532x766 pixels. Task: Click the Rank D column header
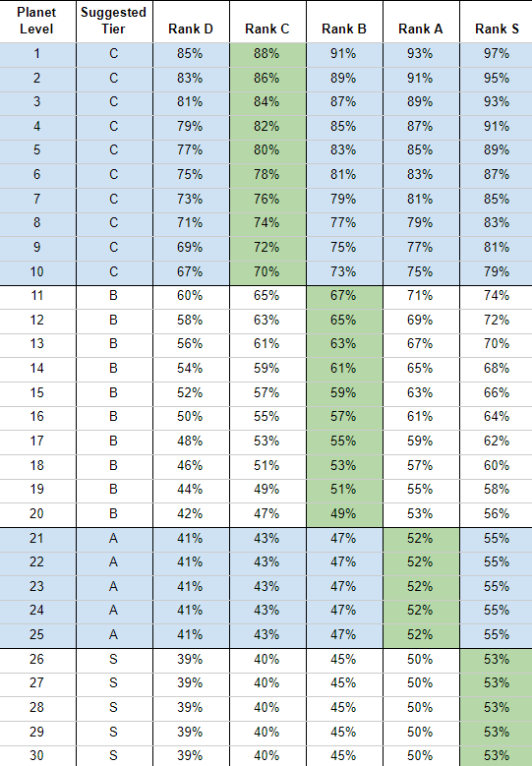(191, 21)
